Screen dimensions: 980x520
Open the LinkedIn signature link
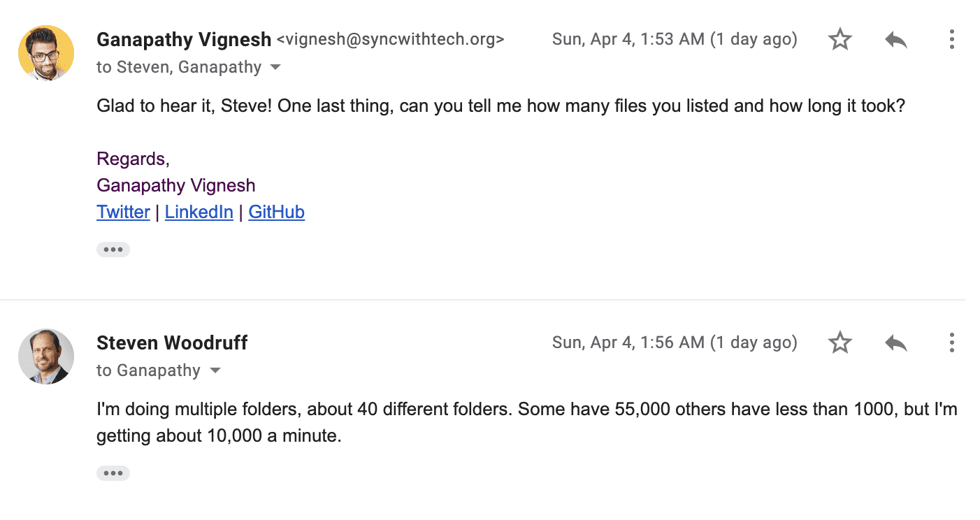click(x=199, y=212)
